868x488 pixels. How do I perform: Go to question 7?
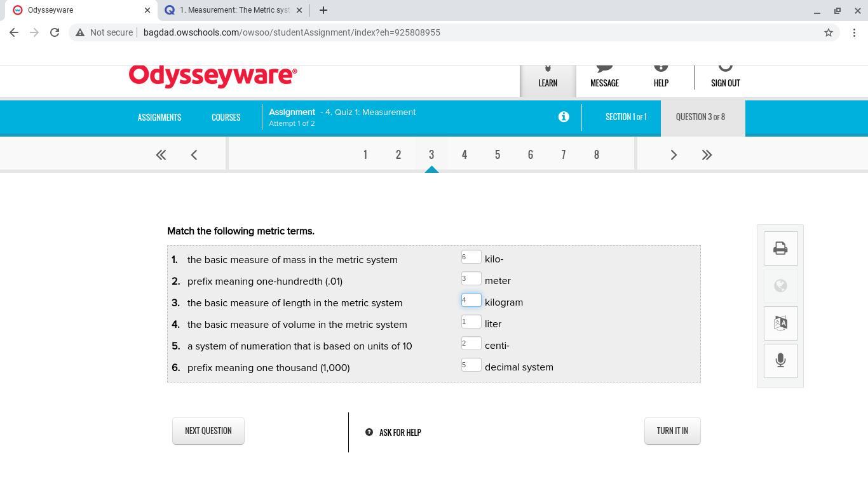(564, 154)
